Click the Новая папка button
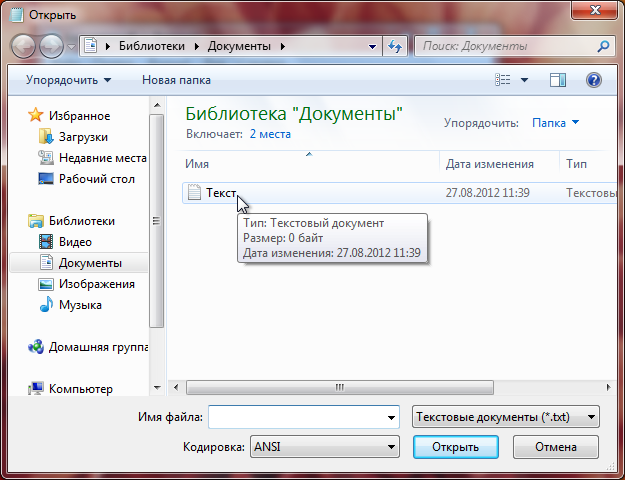 [176, 80]
